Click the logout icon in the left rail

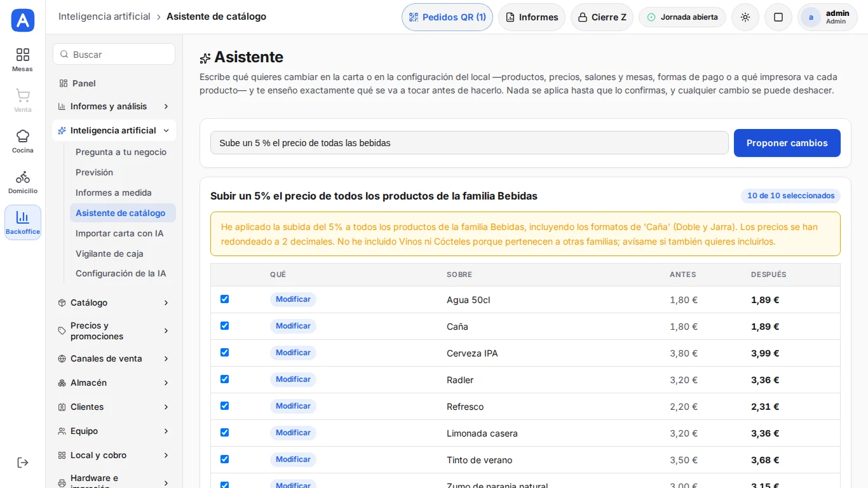pos(23,463)
